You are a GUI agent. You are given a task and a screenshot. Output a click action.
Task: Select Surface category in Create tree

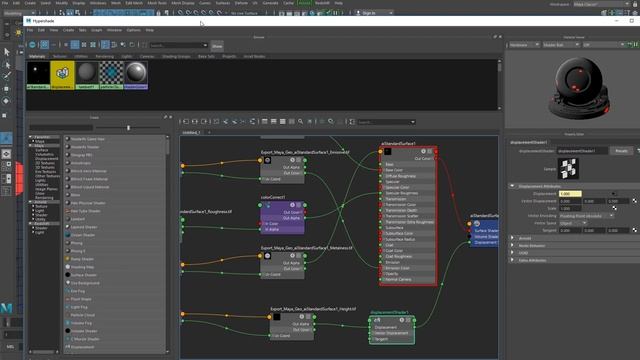(42, 150)
